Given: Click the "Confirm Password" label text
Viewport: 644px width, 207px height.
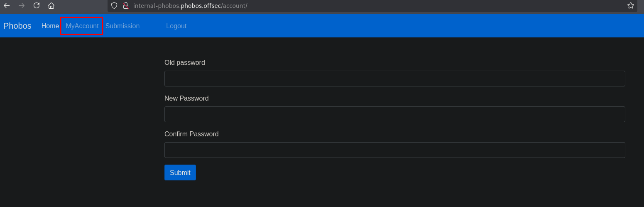Looking at the screenshot, I should pos(191,134).
